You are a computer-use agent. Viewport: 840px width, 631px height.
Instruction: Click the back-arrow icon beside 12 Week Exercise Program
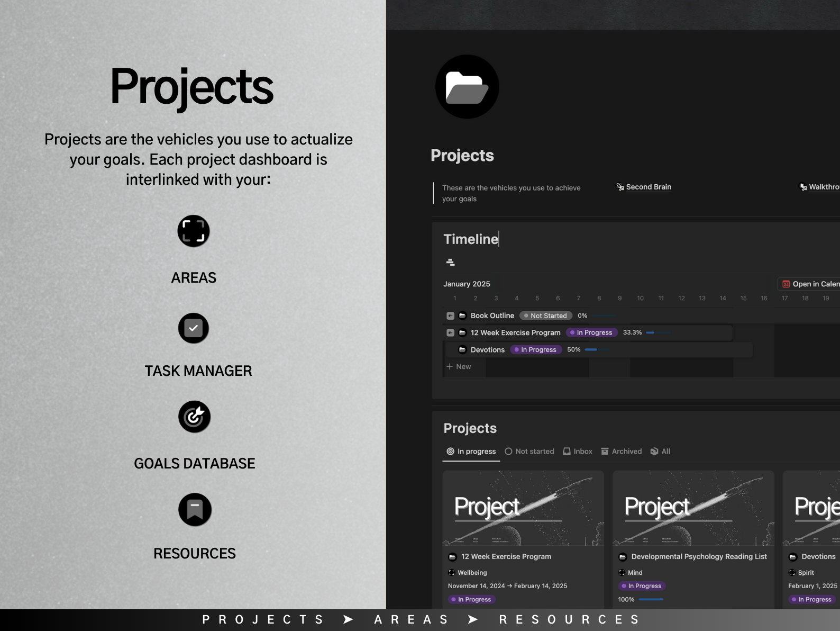tap(450, 332)
